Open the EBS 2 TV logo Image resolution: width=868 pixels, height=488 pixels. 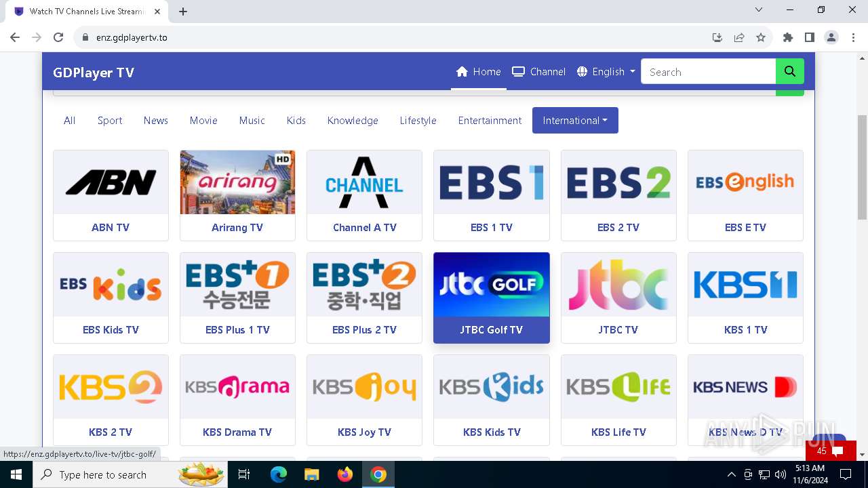618,182
